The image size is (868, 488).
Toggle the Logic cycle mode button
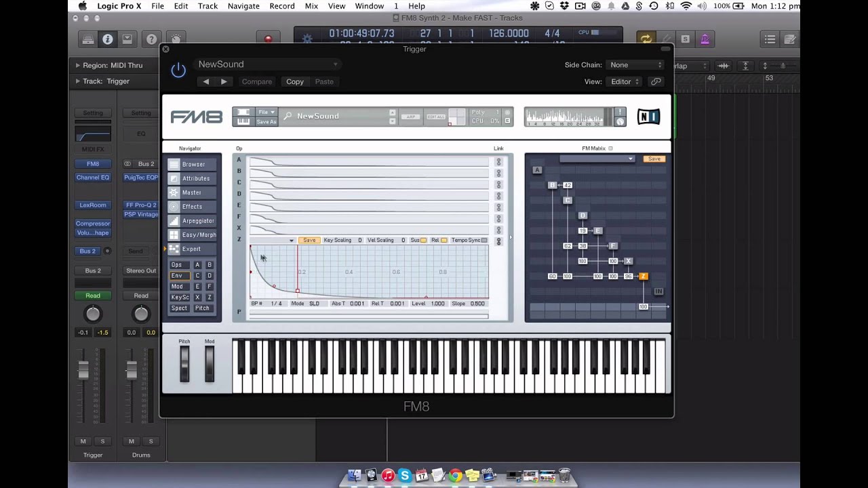pyautogui.click(x=646, y=39)
